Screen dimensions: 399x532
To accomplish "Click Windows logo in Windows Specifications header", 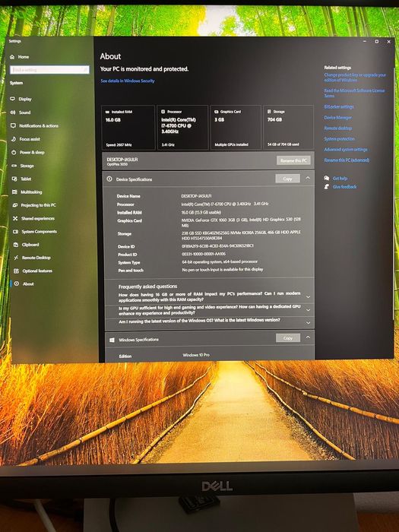I will point(112,340).
